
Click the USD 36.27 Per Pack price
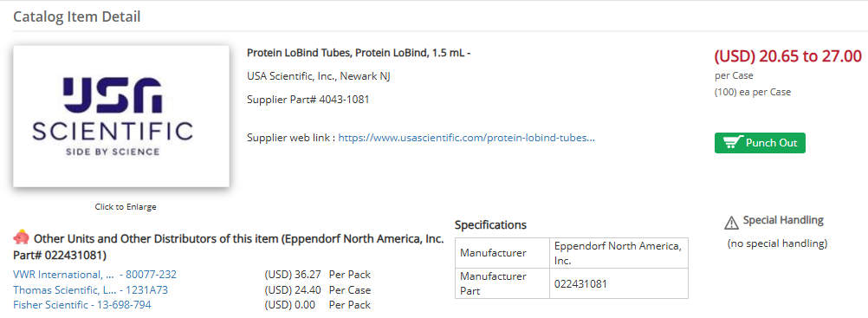point(317,274)
